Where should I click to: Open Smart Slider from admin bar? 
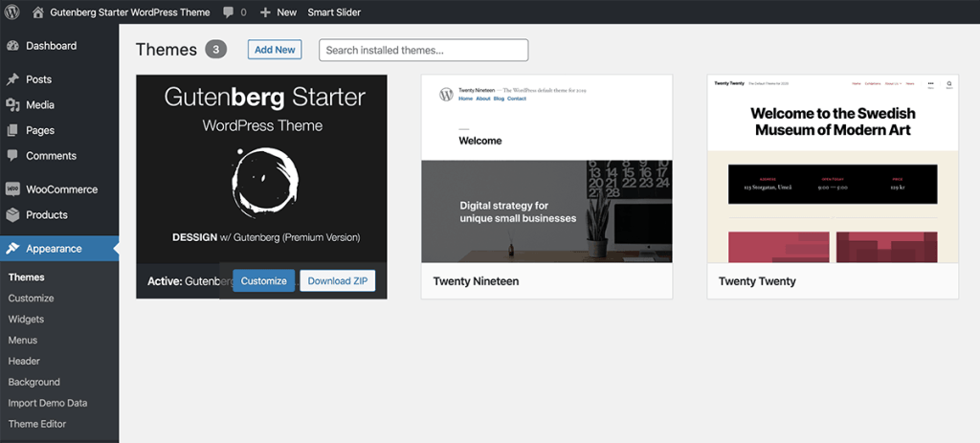(x=334, y=11)
